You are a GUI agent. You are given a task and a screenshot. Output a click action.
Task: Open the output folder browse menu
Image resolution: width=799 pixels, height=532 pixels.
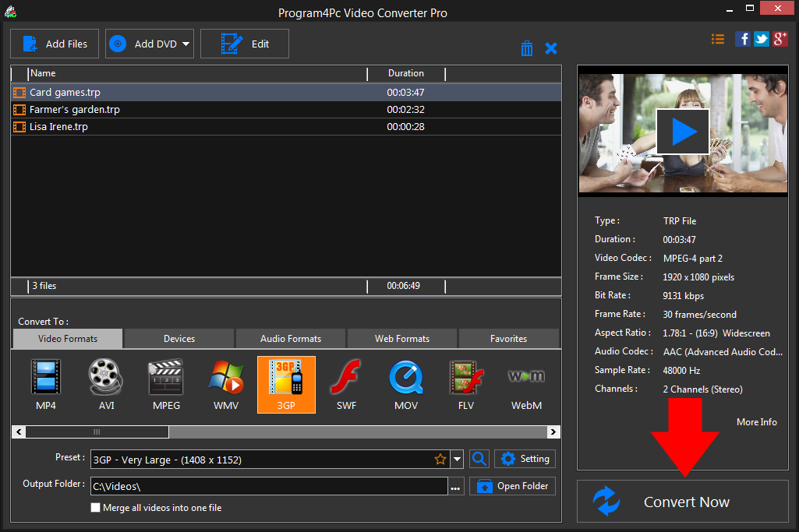point(456,485)
